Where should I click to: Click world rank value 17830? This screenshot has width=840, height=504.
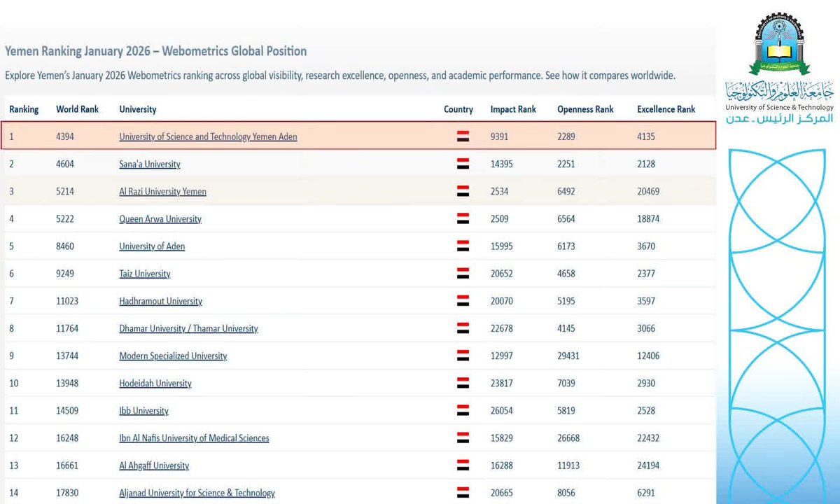[67, 493]
